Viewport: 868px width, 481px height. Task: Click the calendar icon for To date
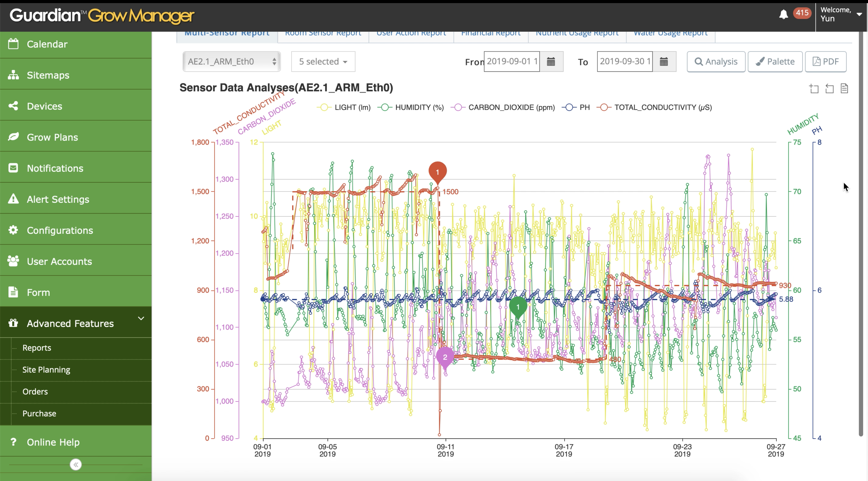[664, 61]
